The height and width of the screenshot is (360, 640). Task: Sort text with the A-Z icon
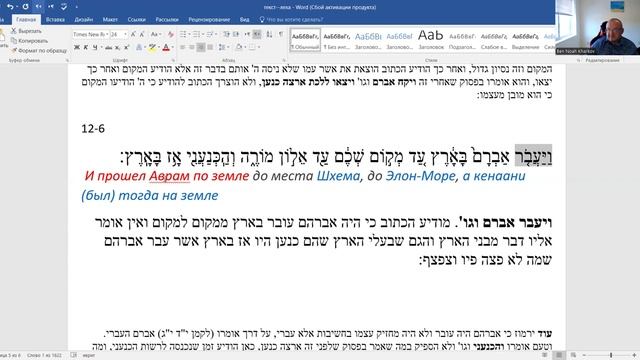coord(269,34)
